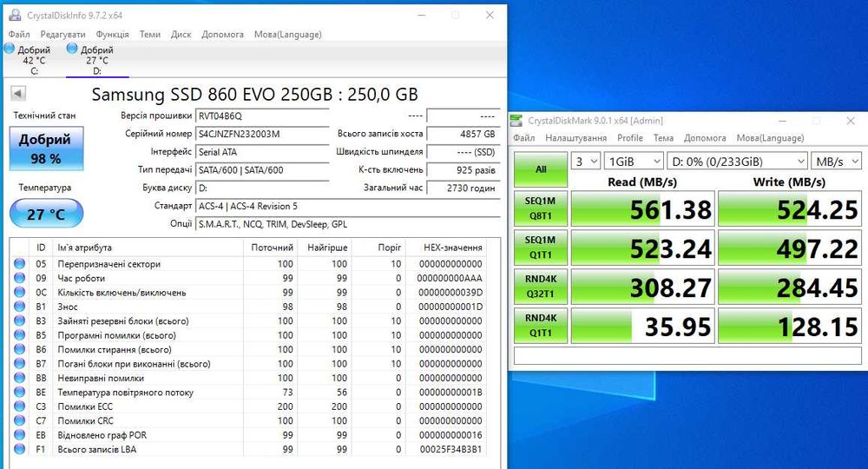This screenshot has height=469, width=868.
Task: Click the CrystalDiskInfo title bar app icon
Action: pos(15,15)
